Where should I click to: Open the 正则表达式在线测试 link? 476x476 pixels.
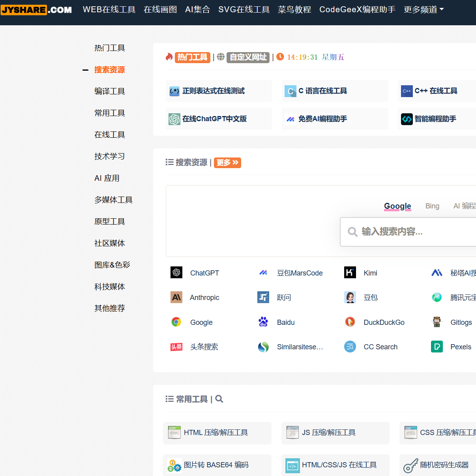click(x=214, y=91)
